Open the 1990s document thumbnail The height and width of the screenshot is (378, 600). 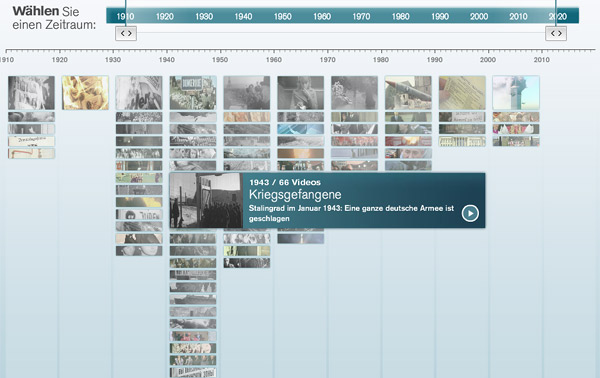pyautogui.click(x=462, y=93)
